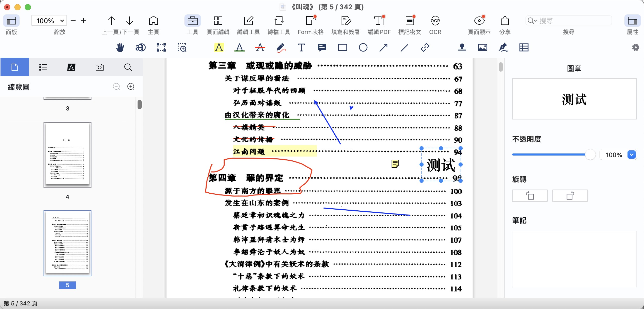The width and height of the screenshot is (644, 309).
Task: Switch to the snapshot camera tab
Action: pos(99,67)
